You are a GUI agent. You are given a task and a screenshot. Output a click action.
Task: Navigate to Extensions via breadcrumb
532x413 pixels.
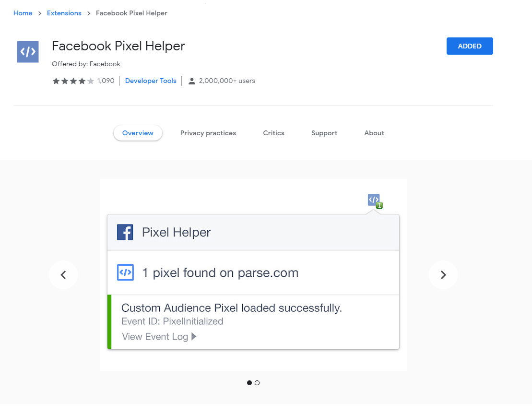click(x=64, y=13)
